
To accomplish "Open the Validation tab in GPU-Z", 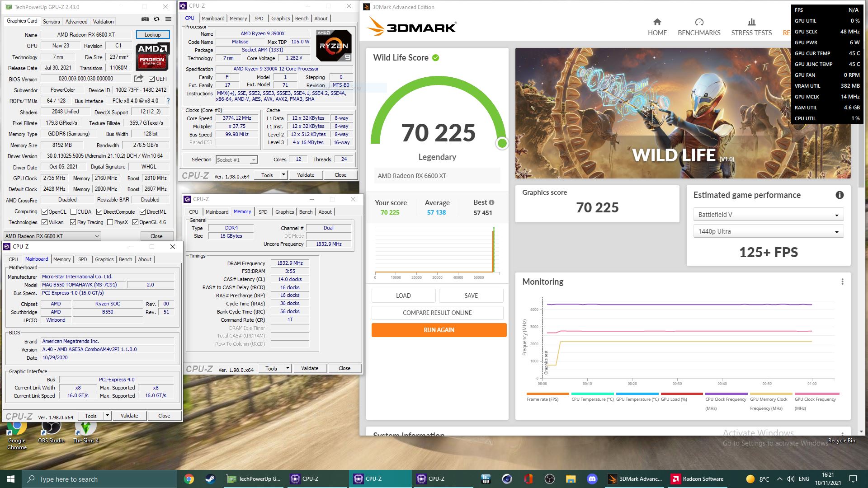I will [x=103, y=21].
